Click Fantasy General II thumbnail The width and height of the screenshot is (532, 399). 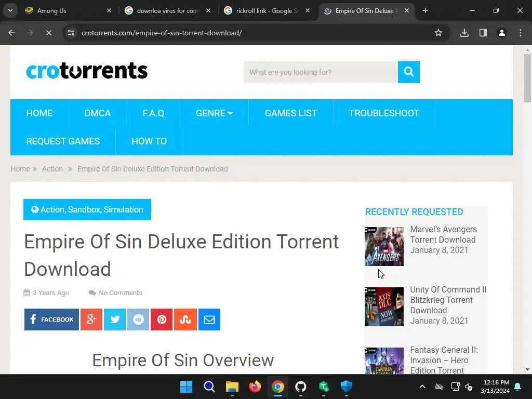(384, 361)
